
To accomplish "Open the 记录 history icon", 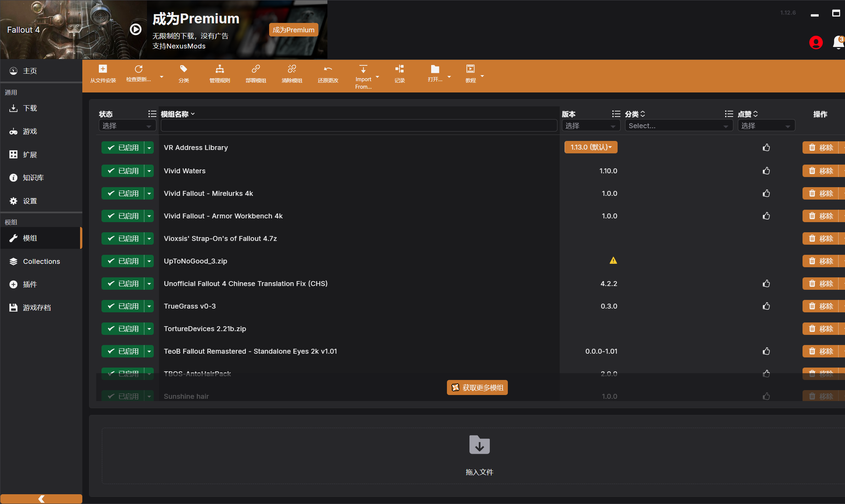I will coord(399,69).
